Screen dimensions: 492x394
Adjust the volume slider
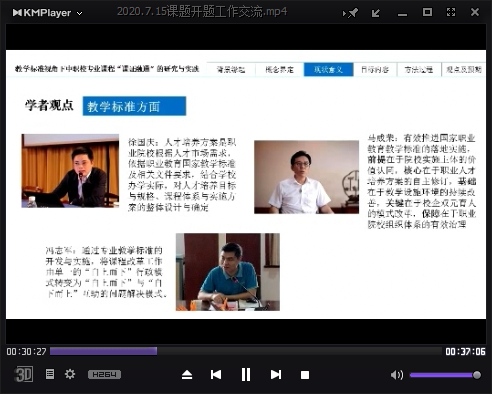pyautogui.click(x=445, y=375)
